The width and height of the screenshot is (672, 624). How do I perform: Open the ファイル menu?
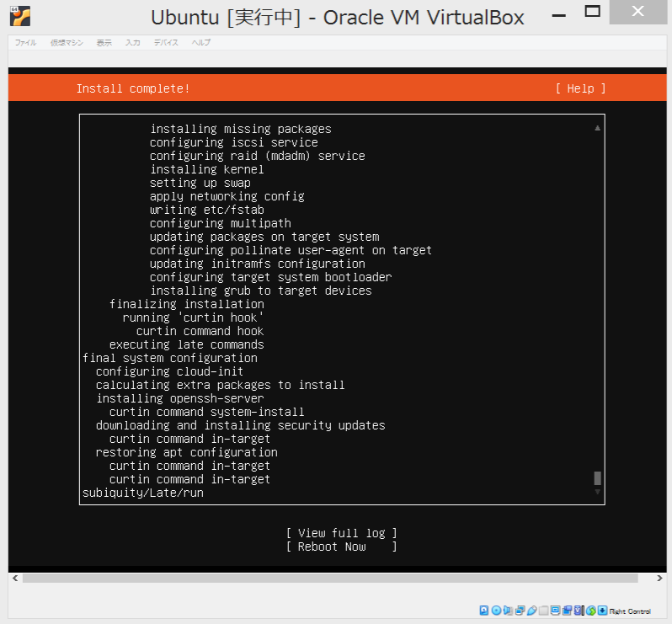point(26,42)
